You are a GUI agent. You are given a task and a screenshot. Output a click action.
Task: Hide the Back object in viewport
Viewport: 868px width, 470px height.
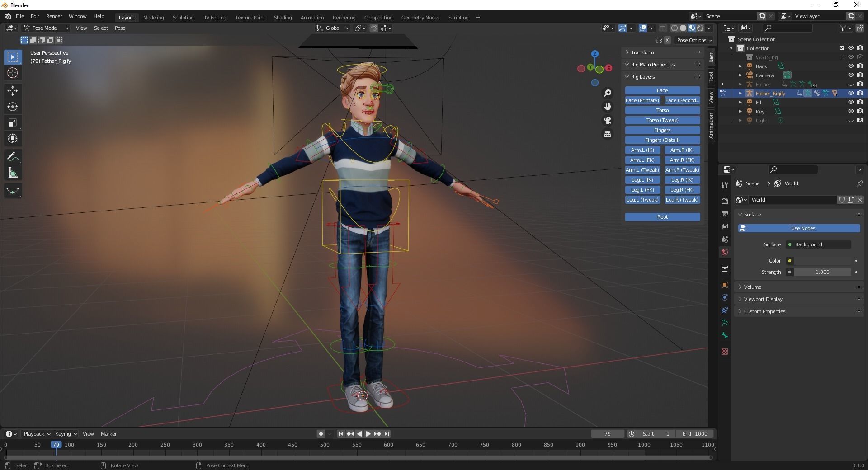[x=851, y=66]
